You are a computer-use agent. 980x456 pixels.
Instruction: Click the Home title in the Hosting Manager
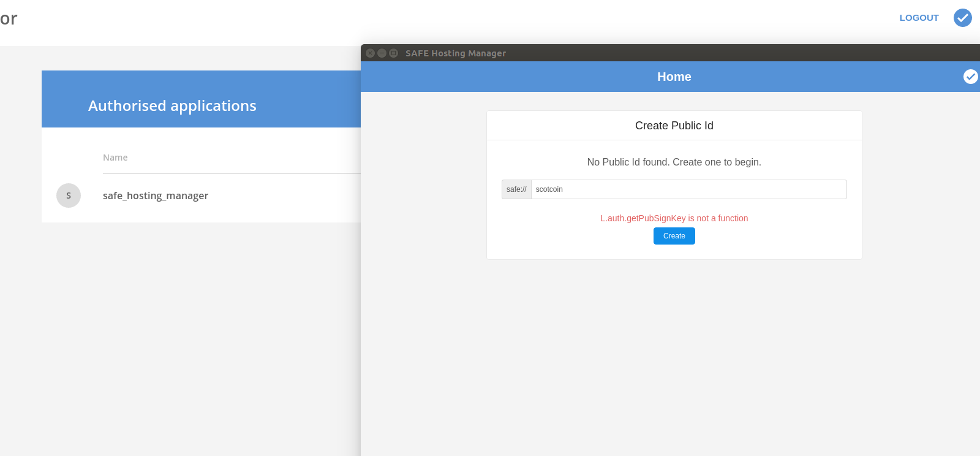pyautogui.click(x=674, y=77)
